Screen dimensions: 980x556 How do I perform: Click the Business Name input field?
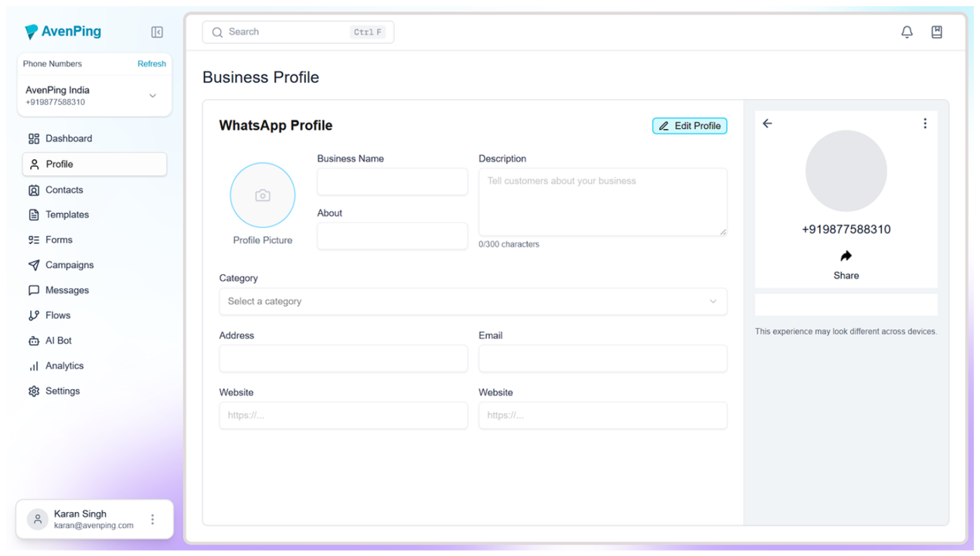[392, 182]
